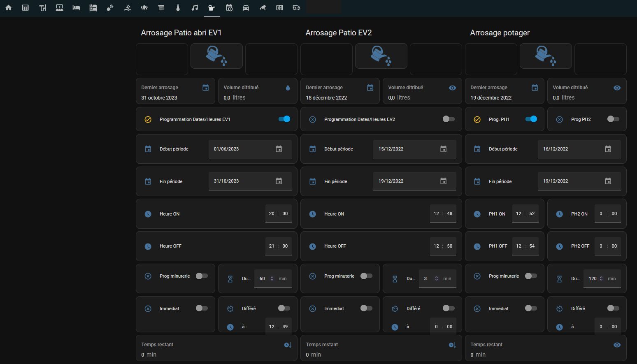The height and width of the screenshot is (364, 637).
Task: Switch to the thermometer temperature tab
Action: click(x=178, y=8)
